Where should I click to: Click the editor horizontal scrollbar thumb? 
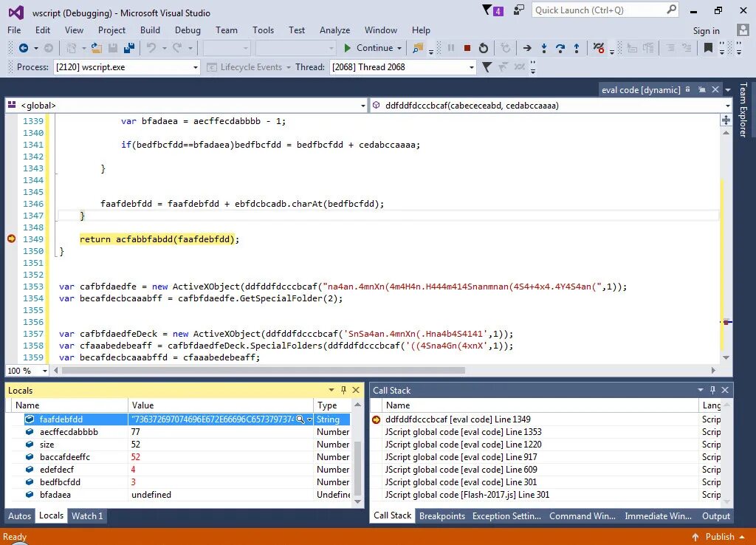[264, 371]
